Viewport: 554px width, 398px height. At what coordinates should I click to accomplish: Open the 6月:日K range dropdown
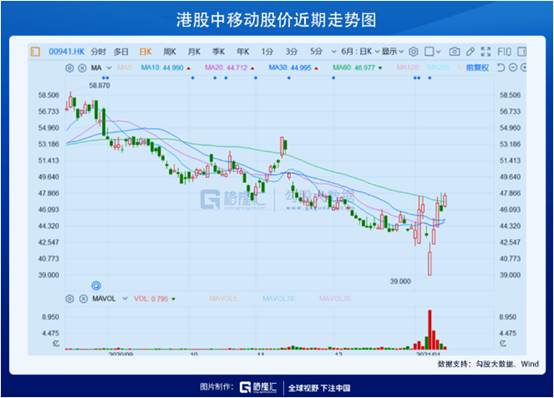(360, 52)
